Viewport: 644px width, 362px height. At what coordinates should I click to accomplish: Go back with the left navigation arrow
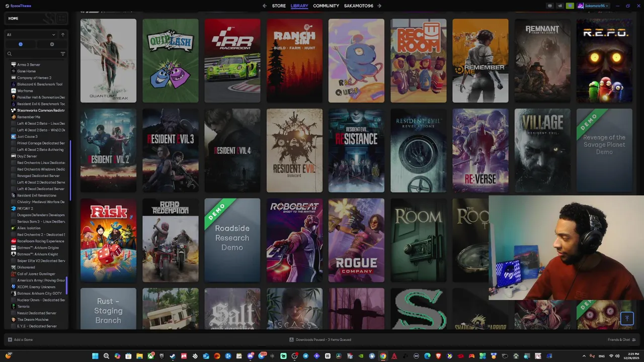pyautogui.click(x=265, y=6)
